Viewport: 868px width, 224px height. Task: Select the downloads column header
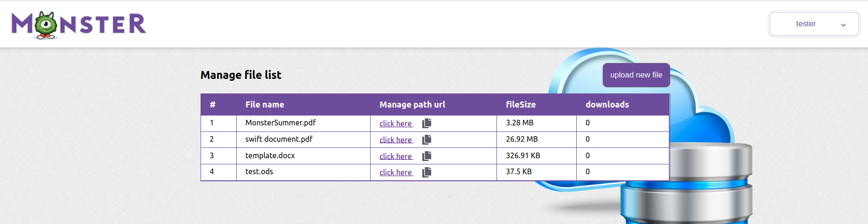[x=607, y=105]
